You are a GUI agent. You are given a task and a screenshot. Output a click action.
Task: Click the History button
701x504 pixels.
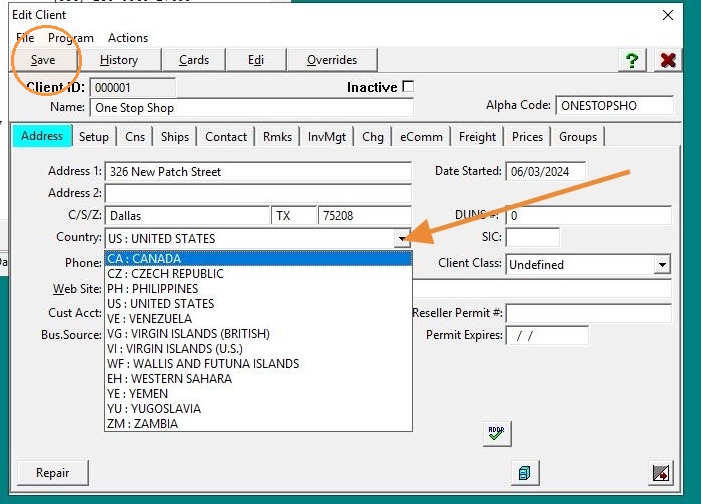pos(119,60)
